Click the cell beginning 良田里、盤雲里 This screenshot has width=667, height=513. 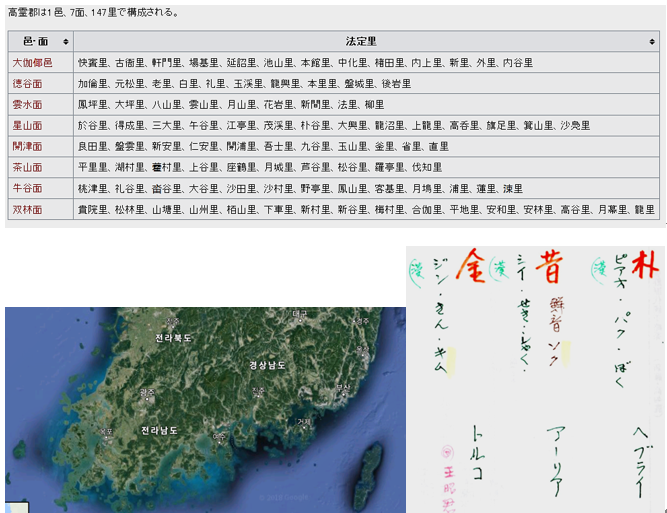[x=366, y=147]
